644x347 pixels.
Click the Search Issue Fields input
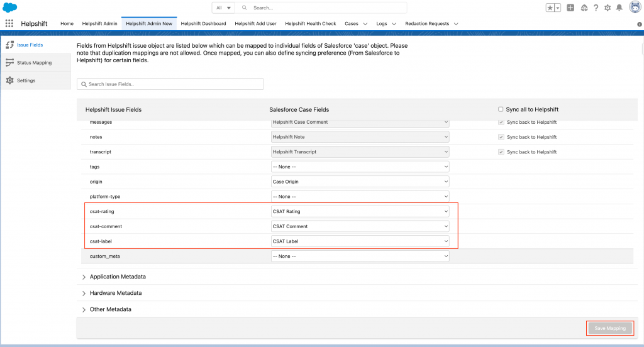click(x=170, y=84)
